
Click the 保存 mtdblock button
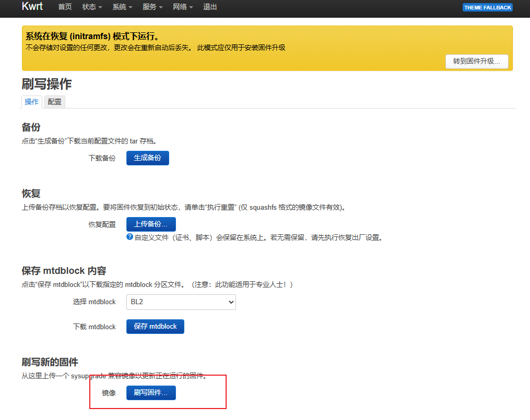coord(155,327)
